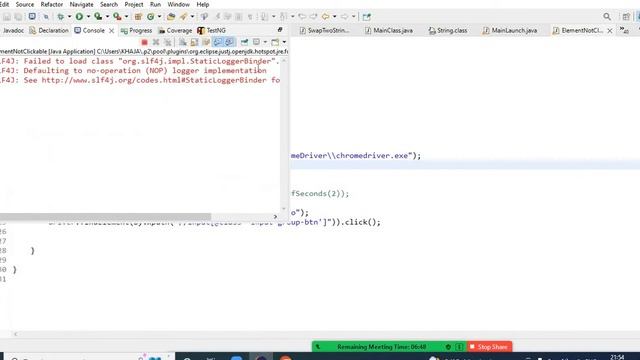The image size is (640, 360).
Task: Open the Window menu
Action: click(x=178, y=4)
